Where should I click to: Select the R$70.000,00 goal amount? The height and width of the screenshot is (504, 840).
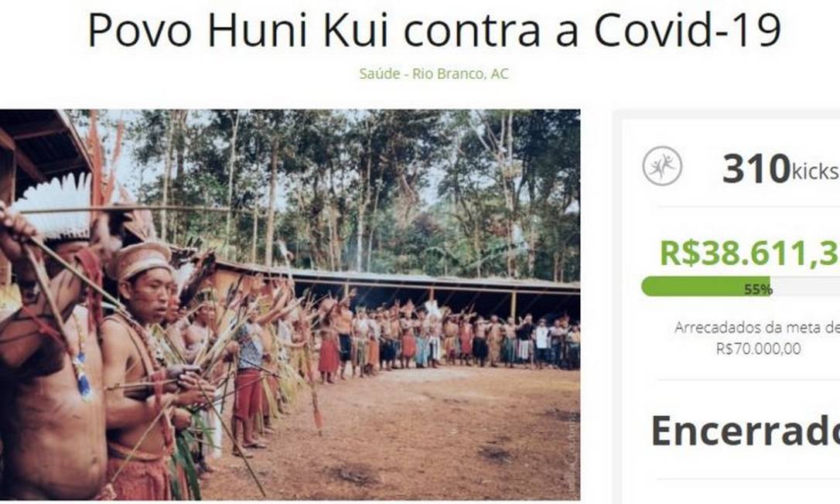tap(759, 349)
